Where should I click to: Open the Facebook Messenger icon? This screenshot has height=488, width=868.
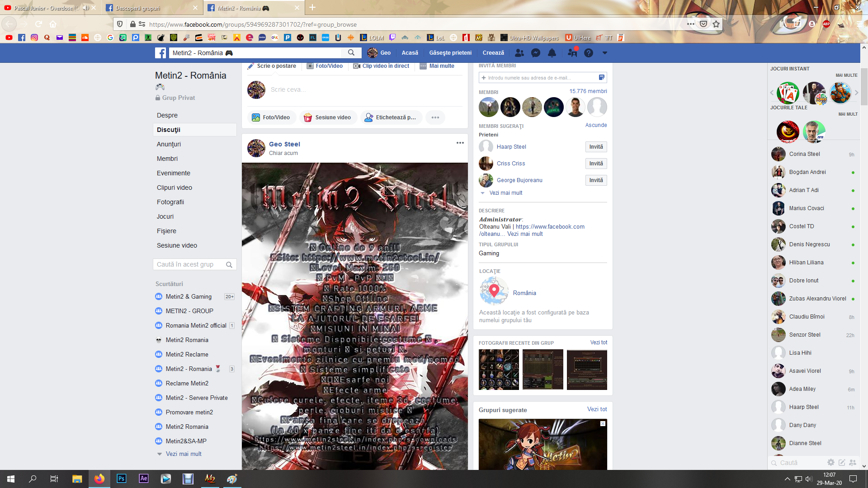(536, 53)
